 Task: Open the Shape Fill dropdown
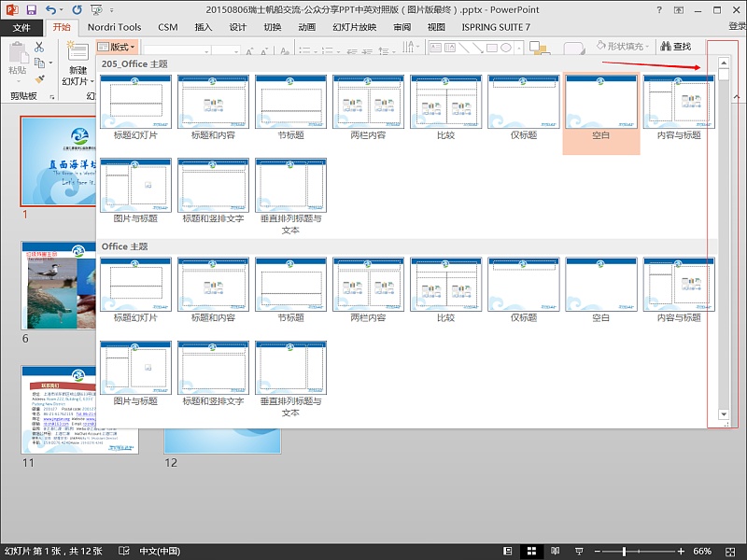[623, 46]
